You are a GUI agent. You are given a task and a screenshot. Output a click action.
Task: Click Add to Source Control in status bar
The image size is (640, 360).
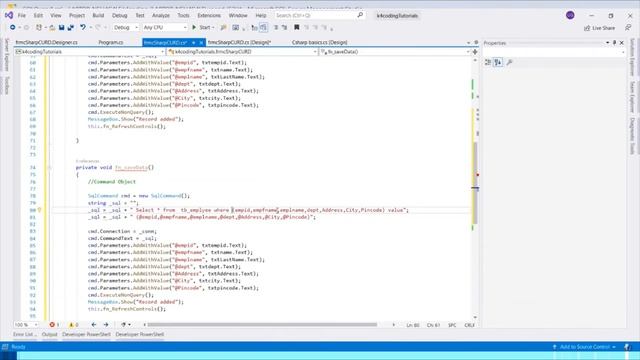pos(584,347)
